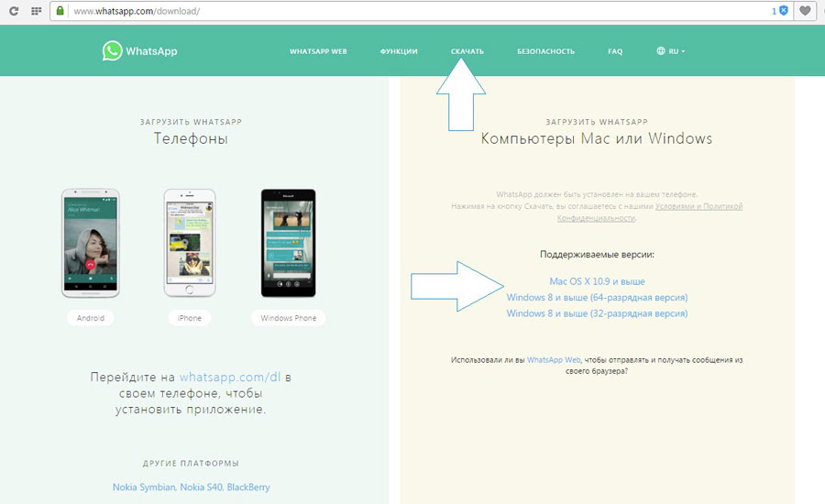
Task: Open the Nokia Symbian link
Action: pyautogui.click(x=144, y=488)
